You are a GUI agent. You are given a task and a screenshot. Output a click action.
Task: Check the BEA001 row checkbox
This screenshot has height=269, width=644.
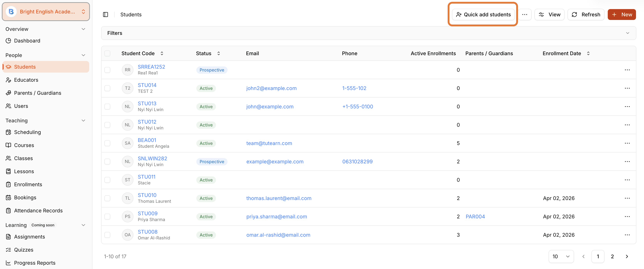tap(107, 143)
